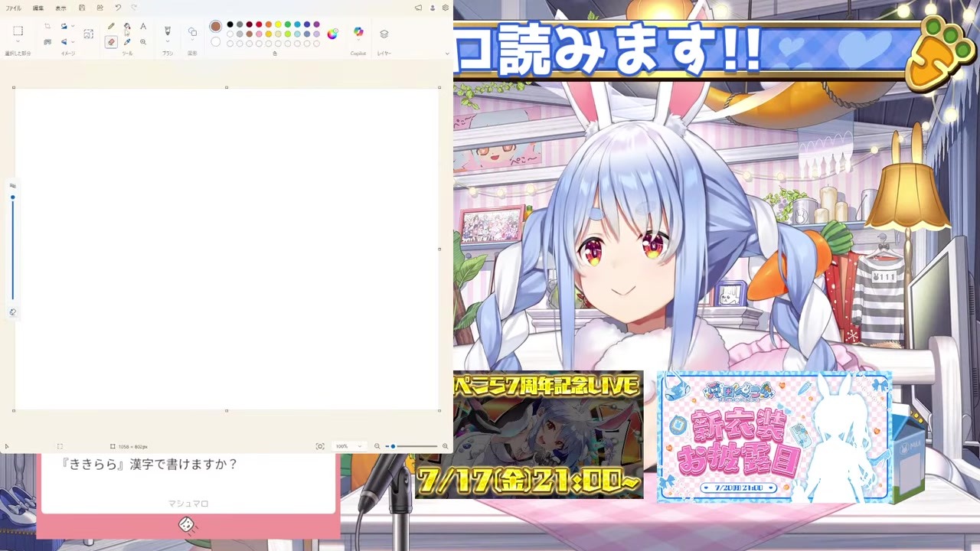Click the Rotate image icon
Viewport: 980px width, 551px height.
(x=64, y=26)
